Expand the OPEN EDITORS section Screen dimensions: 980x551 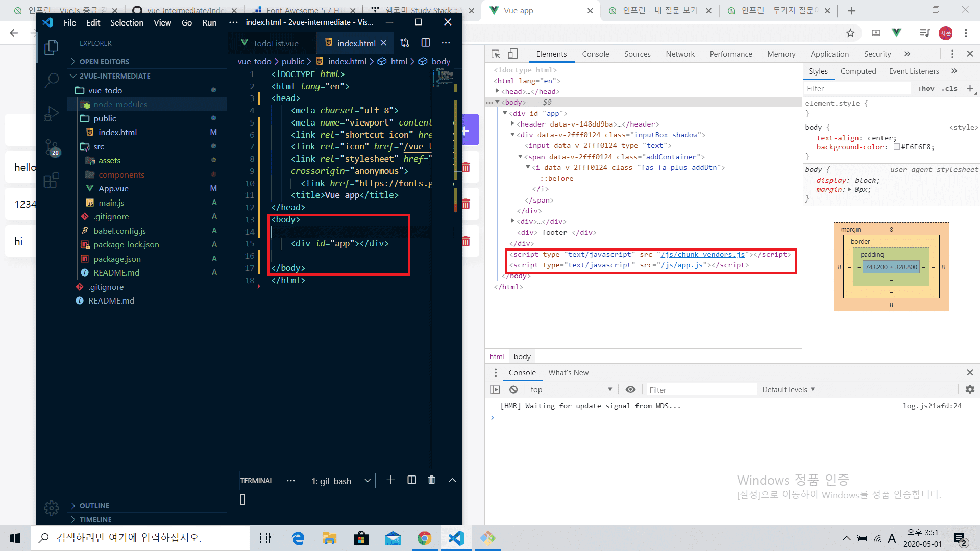pos(104,61)
